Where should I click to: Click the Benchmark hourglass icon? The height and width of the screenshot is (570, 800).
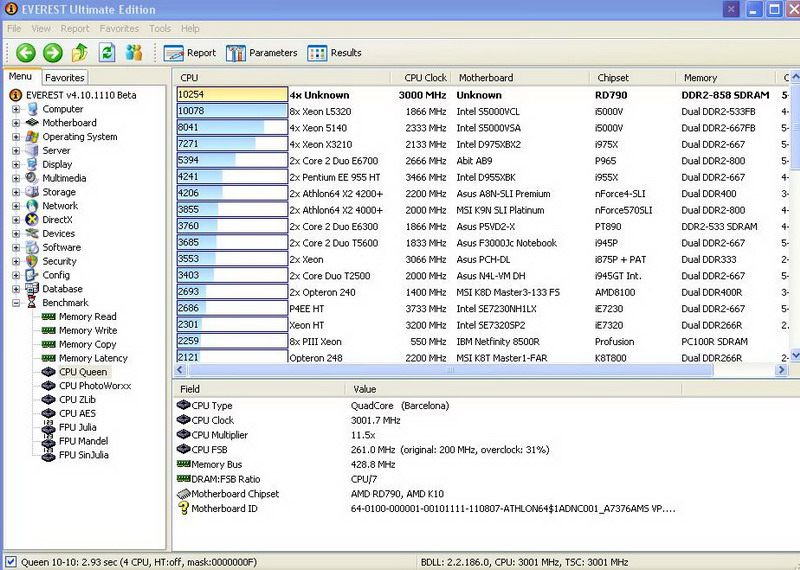[x=32, y=302]
